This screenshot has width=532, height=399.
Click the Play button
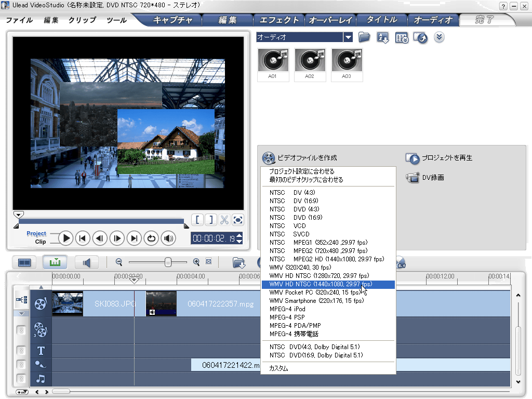point(66,238)
